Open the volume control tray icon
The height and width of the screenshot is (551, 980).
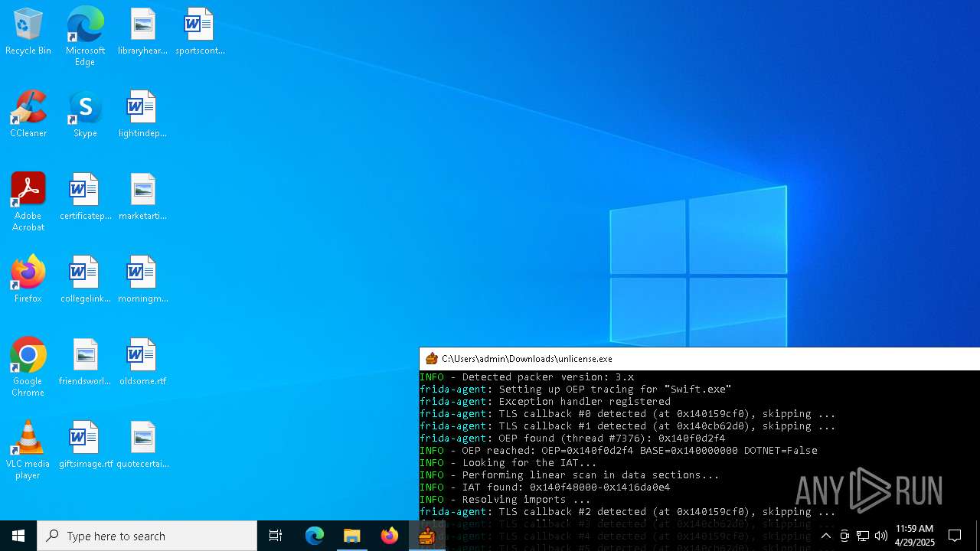(x=881, y=536)
